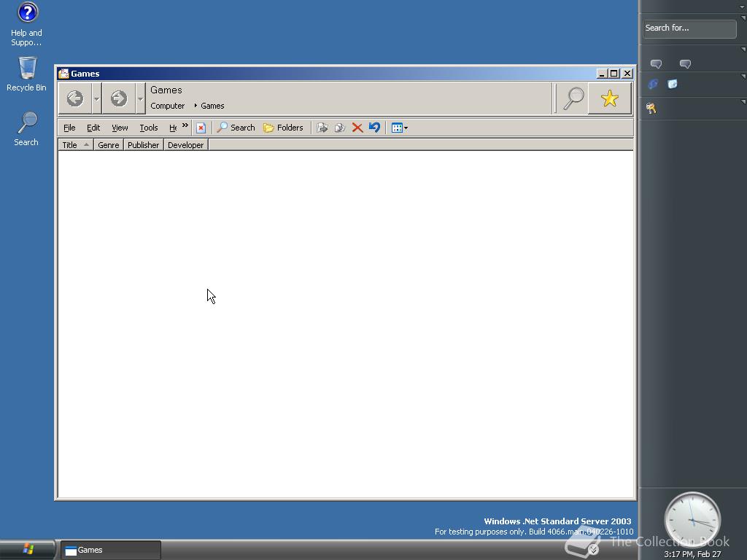
Task: Open the Forward history dropdown arrow
Action: (140, 98)
